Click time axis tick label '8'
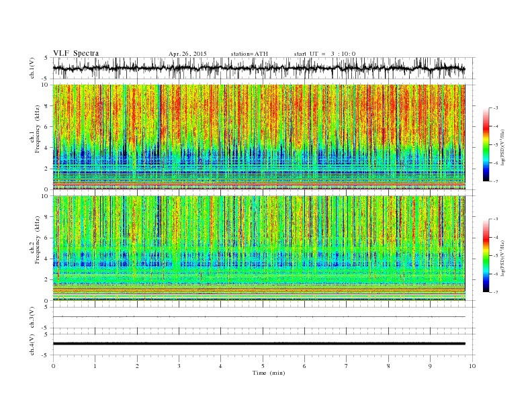The height and width of the screenshot is (411, 532). (x=388, y=366)
